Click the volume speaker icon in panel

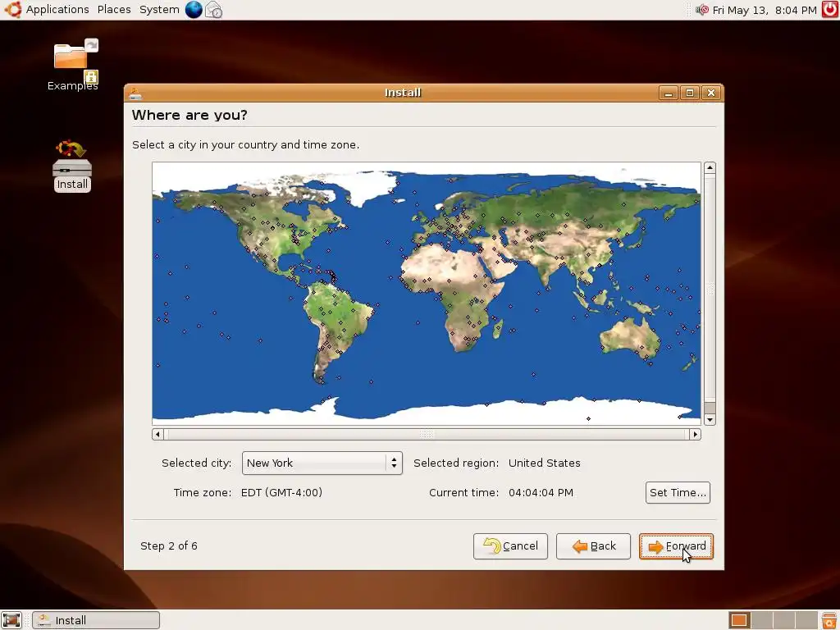pyautogui.click(x=702, y=10)
